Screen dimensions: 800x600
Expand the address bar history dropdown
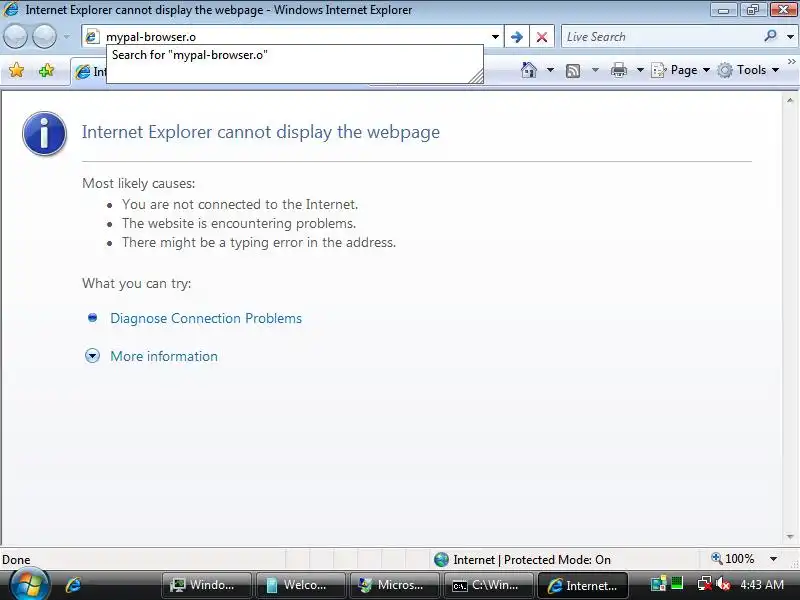pos(495,37)
